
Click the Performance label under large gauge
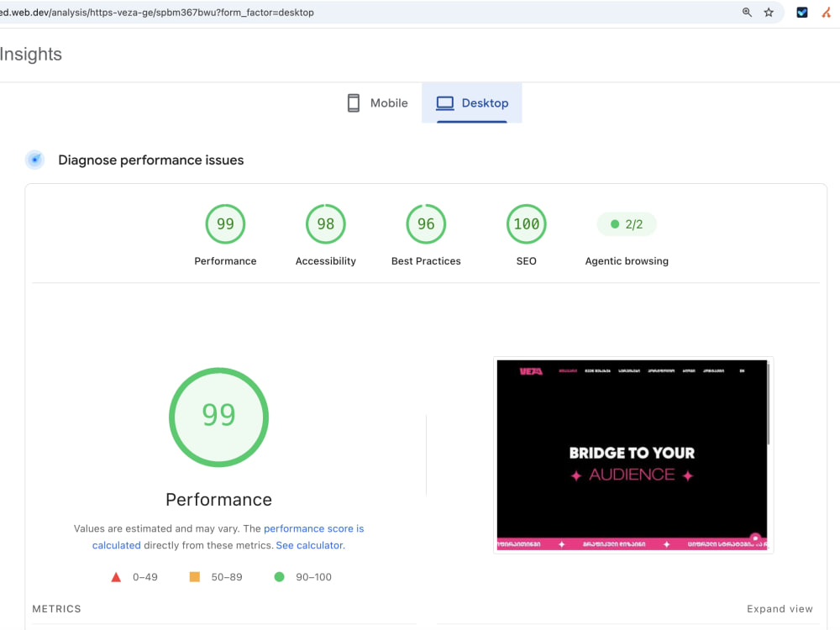pyautogui.click(x=218, y=499)
